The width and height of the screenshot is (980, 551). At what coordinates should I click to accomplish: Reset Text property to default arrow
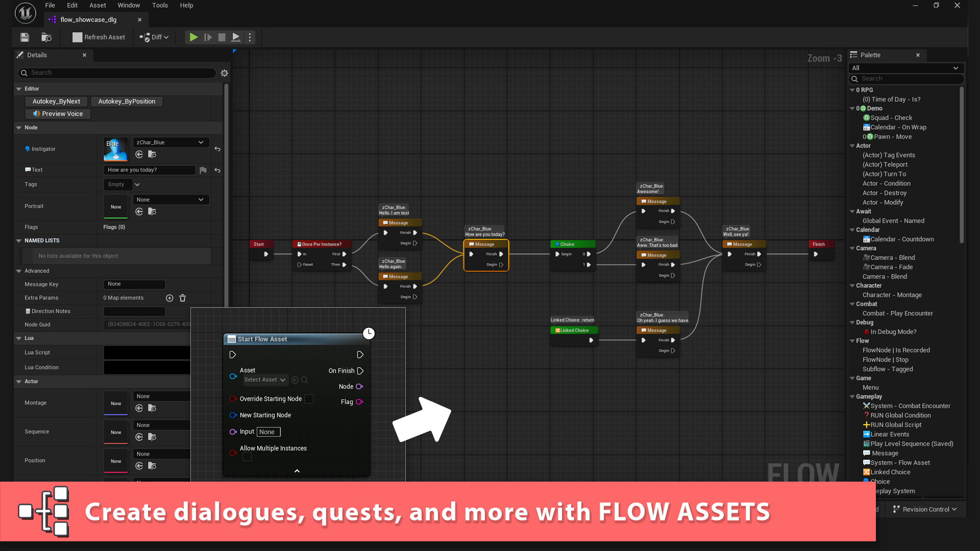[217, 170]
